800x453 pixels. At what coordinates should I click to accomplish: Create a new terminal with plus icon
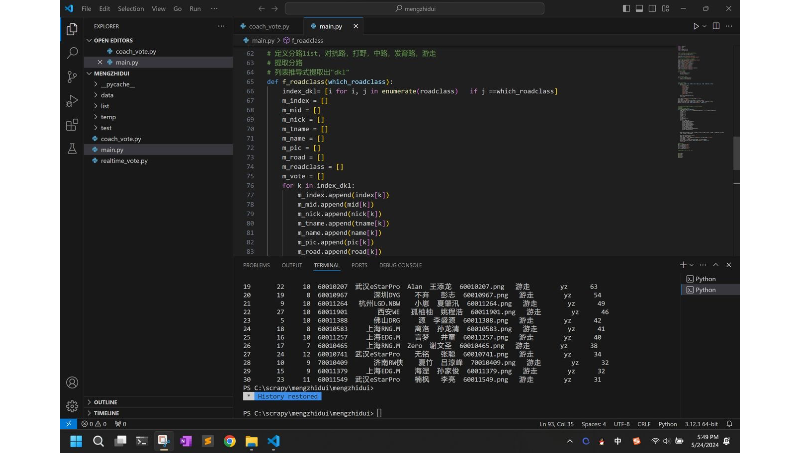click(683, 265)
